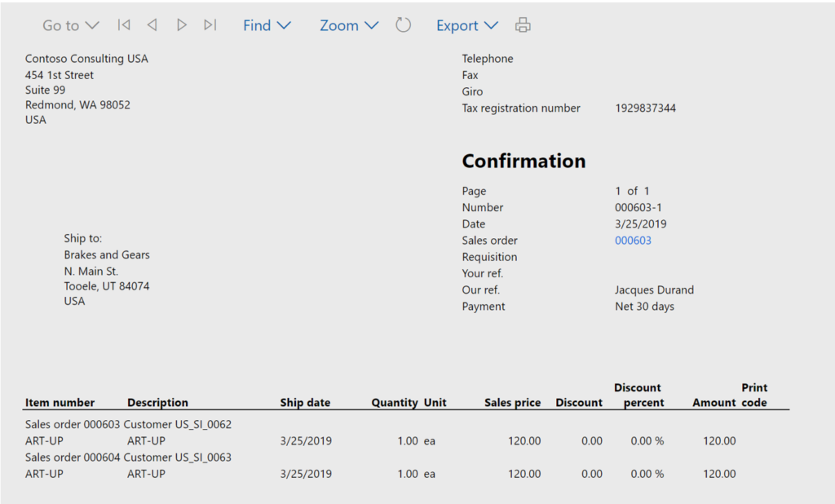Open the Zoom level dropdown
This screenshot has width=835, height=504.
tap(348, 25)
